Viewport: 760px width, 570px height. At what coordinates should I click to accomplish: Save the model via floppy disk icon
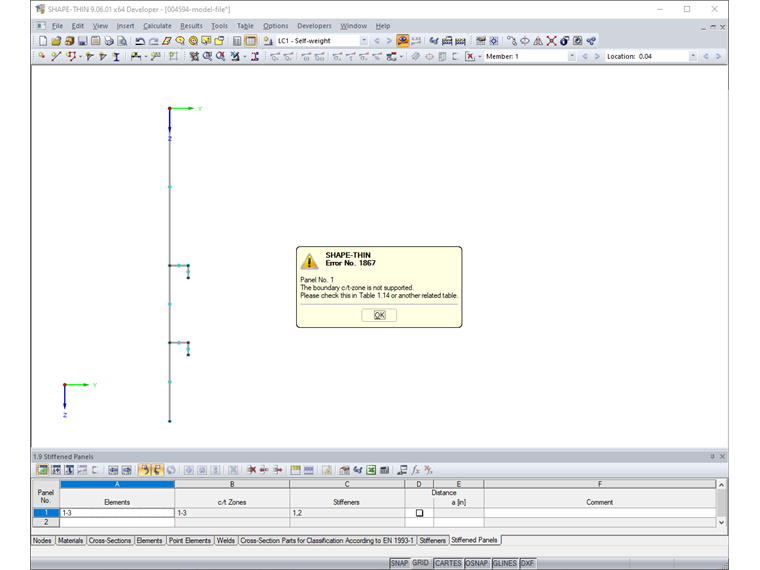click(82, 41)
